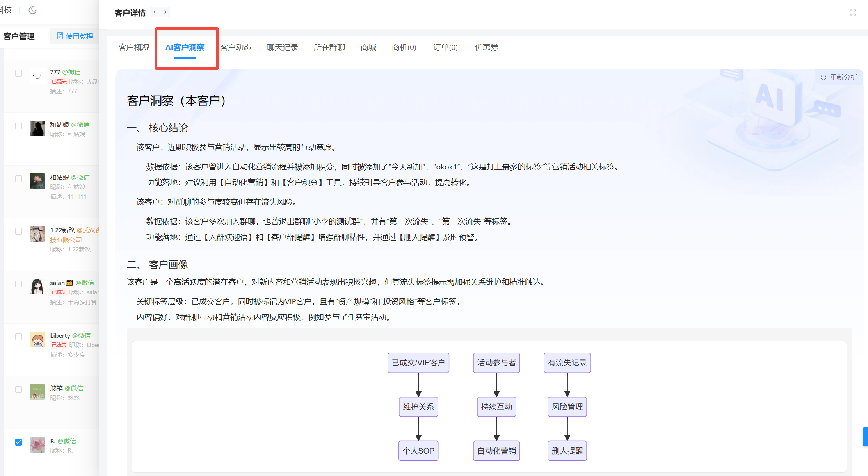Switch to the 客户概况 tab
Viewport: 868px width, 476px height.
tap(134, 48)
